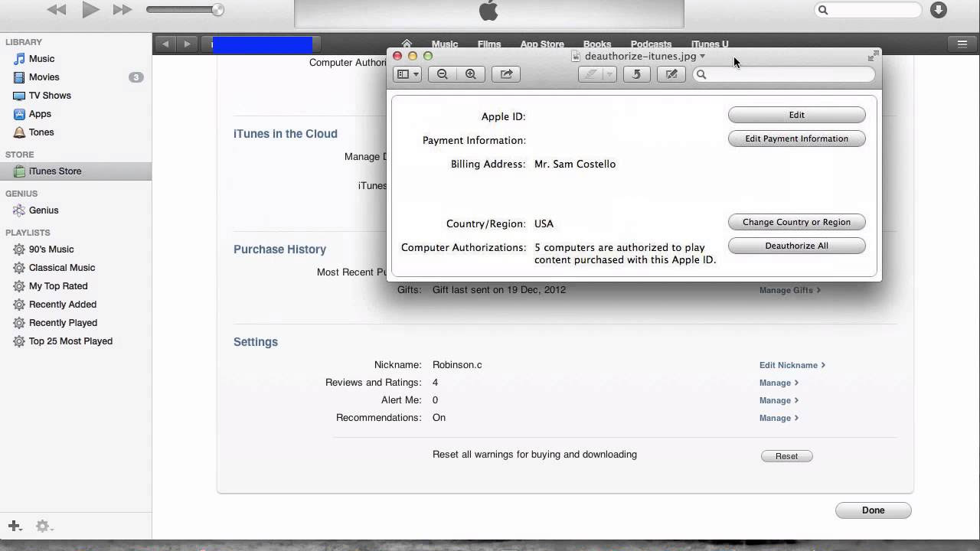Rotate the image with Preview rotate button

click(636, 74)
